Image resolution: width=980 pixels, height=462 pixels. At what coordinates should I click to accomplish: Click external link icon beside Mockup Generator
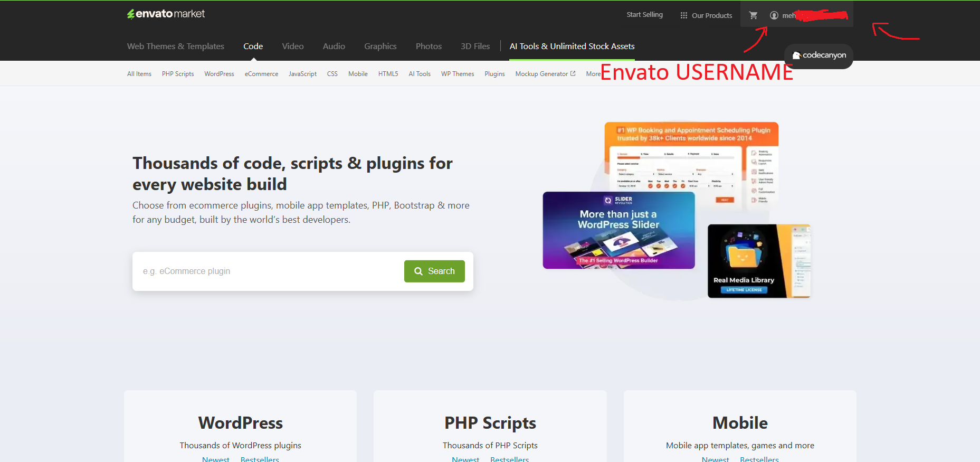pyautogui.click(x=573, y=73)
